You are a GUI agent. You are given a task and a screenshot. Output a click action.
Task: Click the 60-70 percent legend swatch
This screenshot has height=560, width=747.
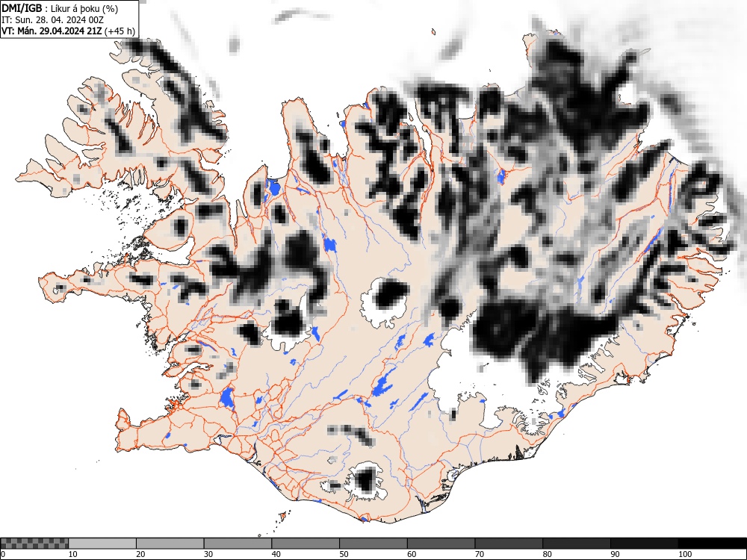click(441, 544)
